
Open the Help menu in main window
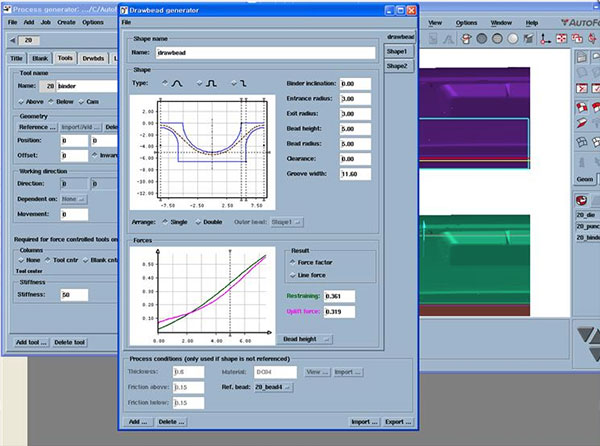[532, 23]
